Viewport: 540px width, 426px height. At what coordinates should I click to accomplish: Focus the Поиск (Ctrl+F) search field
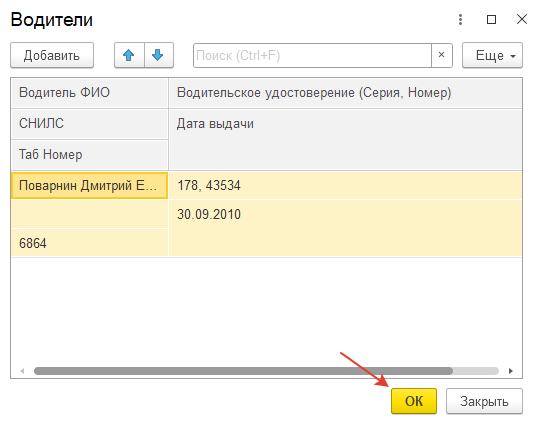[x=312, y=55]
